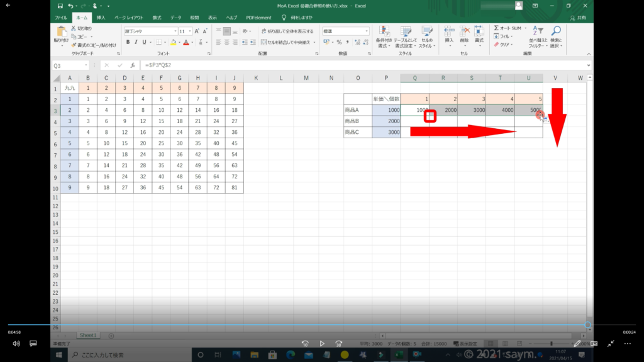Apply percent style number format
Screen dimensions: 644x362
coord(339,42)
